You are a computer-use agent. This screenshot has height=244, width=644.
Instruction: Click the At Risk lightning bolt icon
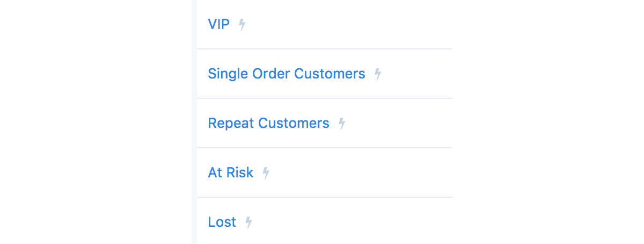[x=266, y=173]
